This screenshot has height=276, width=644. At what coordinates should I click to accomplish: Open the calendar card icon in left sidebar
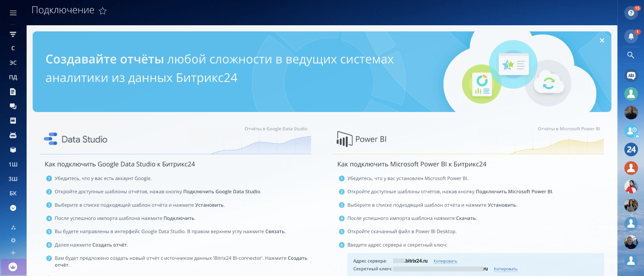pos(13,121)
